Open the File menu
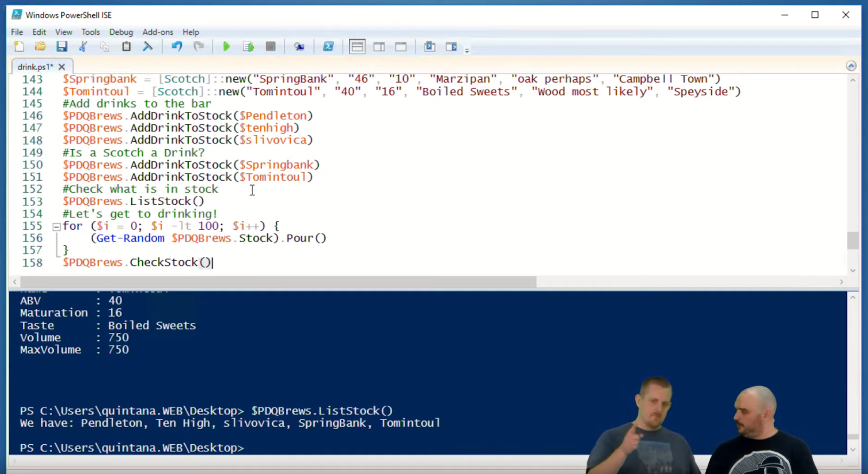This screenshot has height=474, width=868. tap(17, 32)
